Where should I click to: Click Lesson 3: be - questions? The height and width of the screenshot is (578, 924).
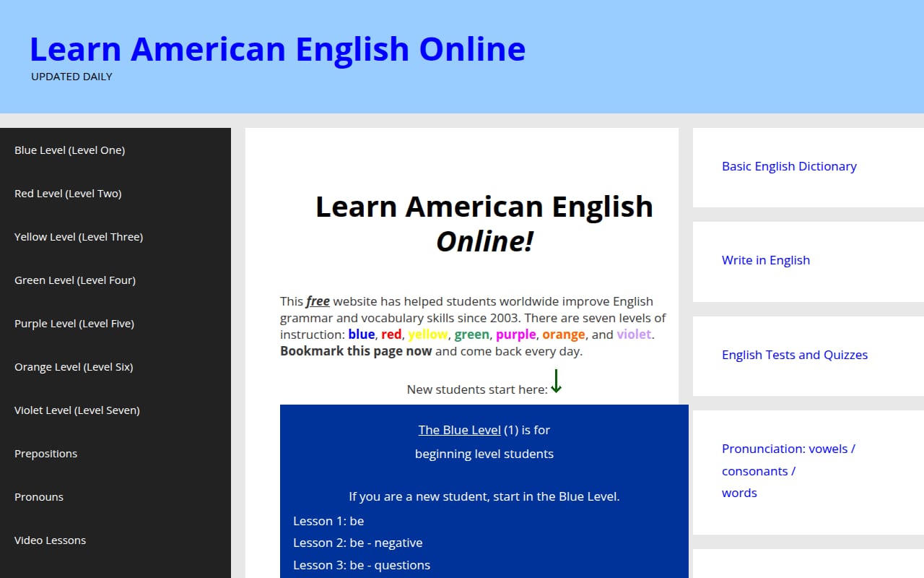362,565
